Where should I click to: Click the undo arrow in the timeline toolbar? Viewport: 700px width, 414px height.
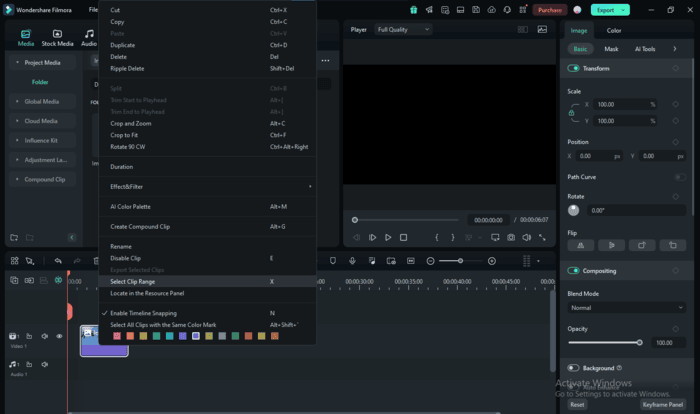58,261
